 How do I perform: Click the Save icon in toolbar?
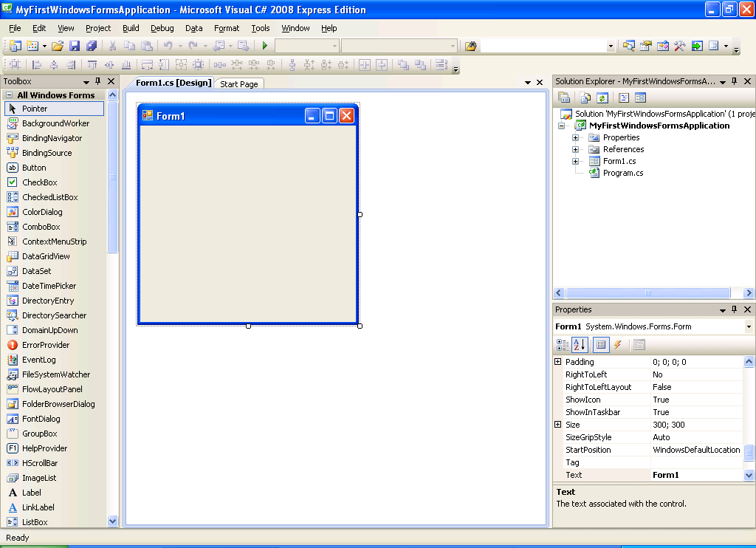[75, 46]
